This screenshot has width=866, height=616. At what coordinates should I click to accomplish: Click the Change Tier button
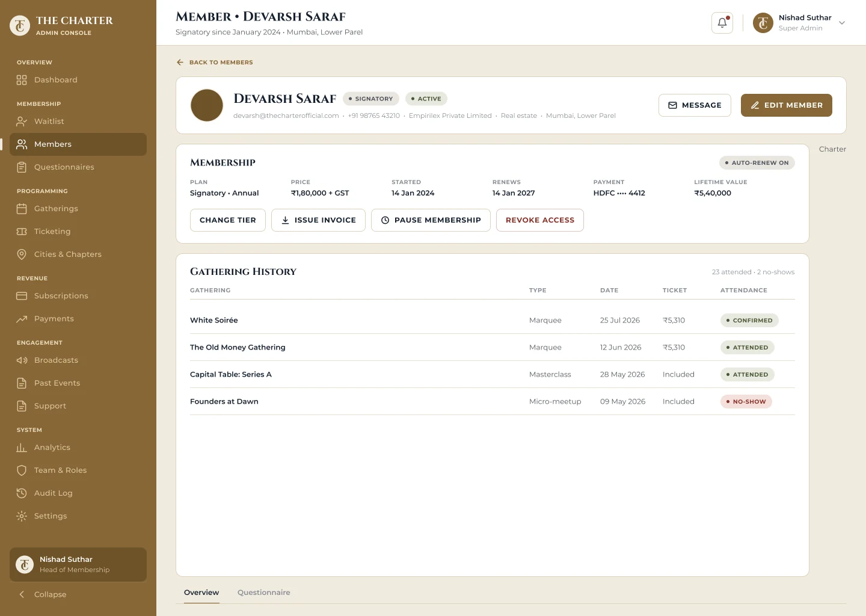(x=228, y=220)
